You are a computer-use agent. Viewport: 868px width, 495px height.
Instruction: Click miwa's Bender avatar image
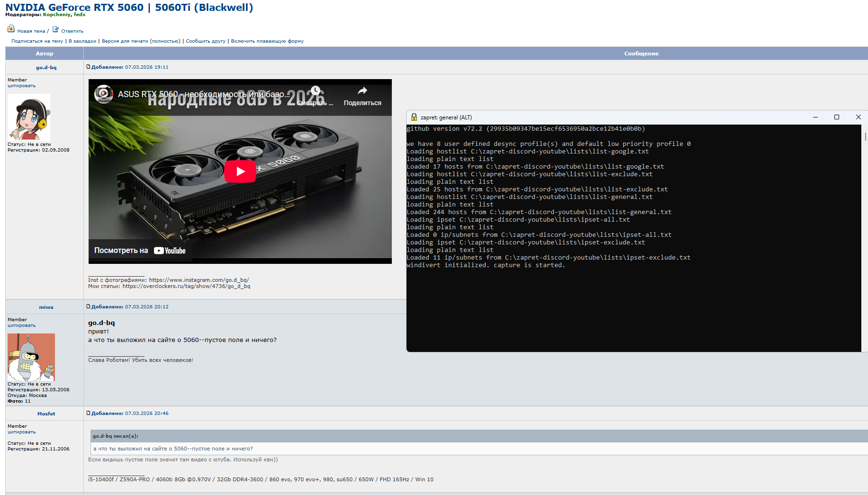tap(31, 357)
